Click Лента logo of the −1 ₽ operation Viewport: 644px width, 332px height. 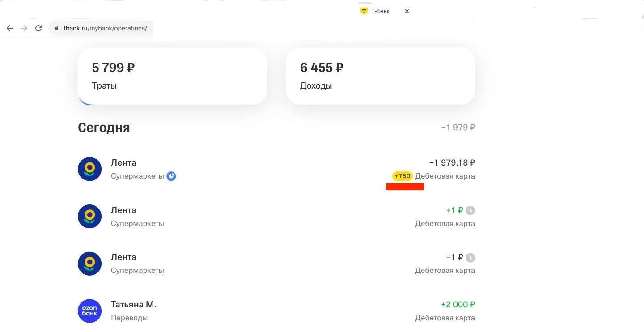(90, 264)
